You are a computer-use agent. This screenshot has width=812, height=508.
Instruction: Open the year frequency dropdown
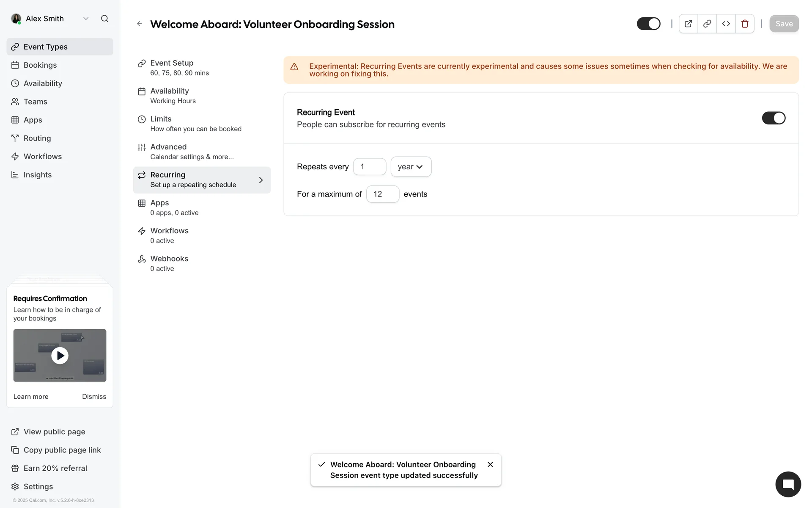point(411,167)
